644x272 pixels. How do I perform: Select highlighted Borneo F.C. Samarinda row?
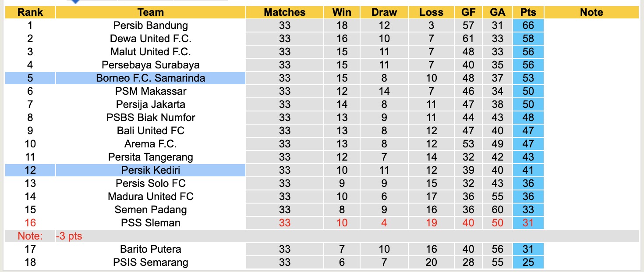(x=150, y=78)
